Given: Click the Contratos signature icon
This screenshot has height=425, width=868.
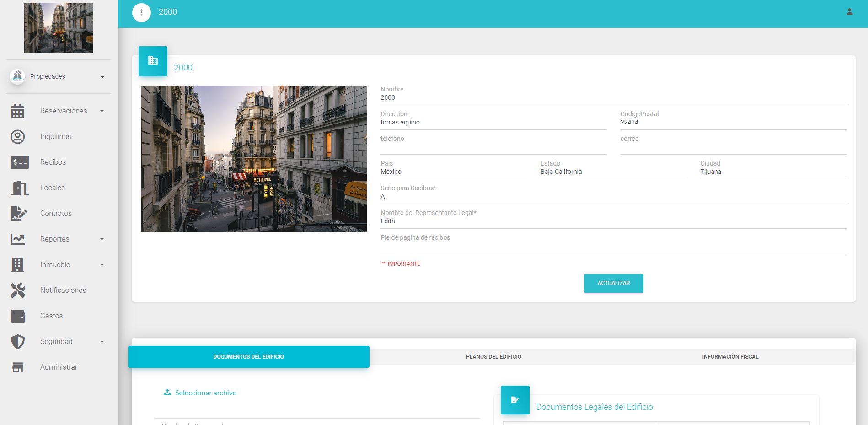Looking at the screenshot, I should pyautogui.click(x=18, y=214).
